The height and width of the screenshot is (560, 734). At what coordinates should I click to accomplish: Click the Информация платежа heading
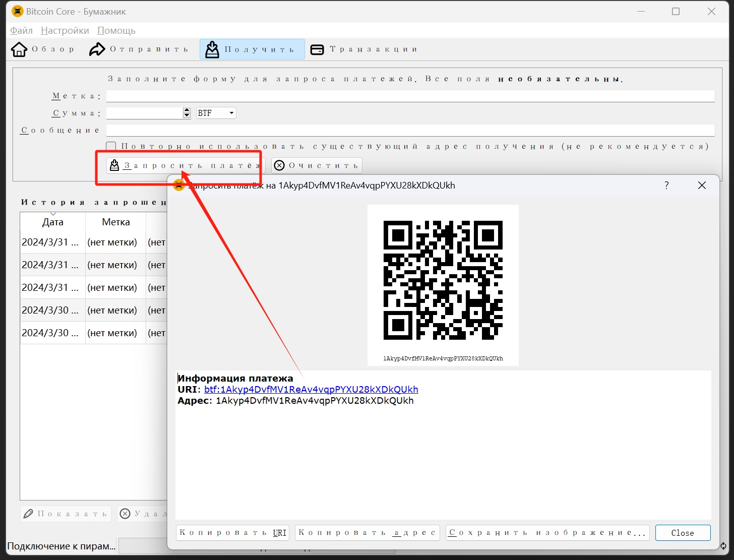[235, 379]
